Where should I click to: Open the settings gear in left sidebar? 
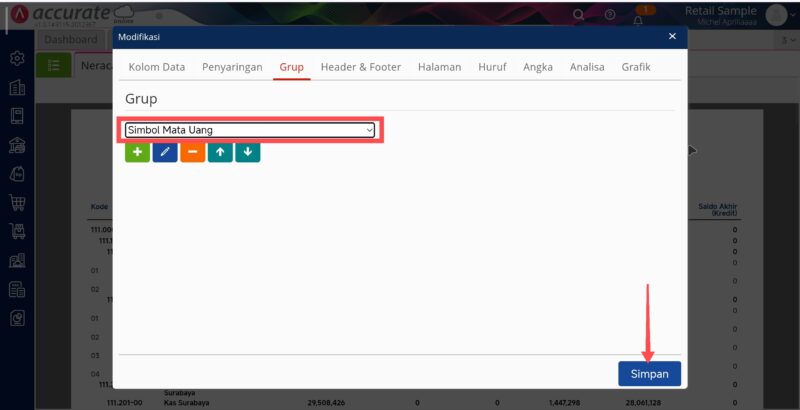click(x=17, y=59)
